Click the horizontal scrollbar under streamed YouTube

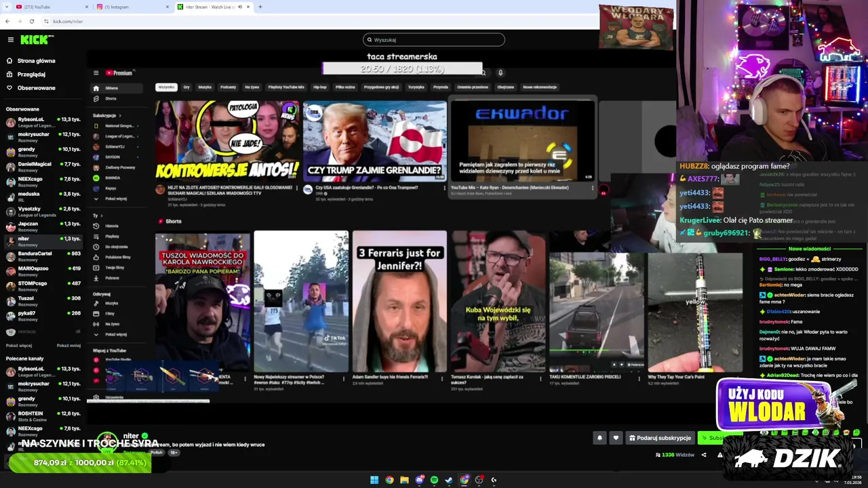(148, 401)
